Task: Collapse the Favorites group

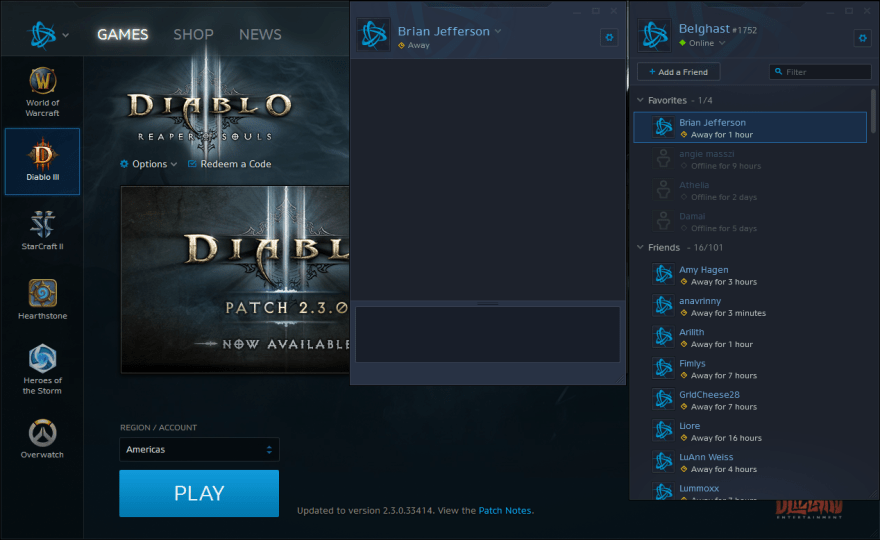Action: click(640, 100)
